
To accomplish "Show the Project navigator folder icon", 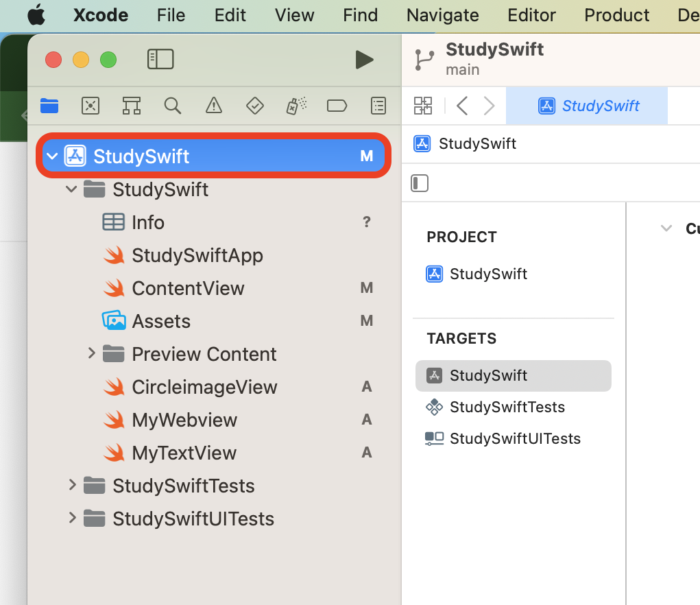I will pos(49,106).
